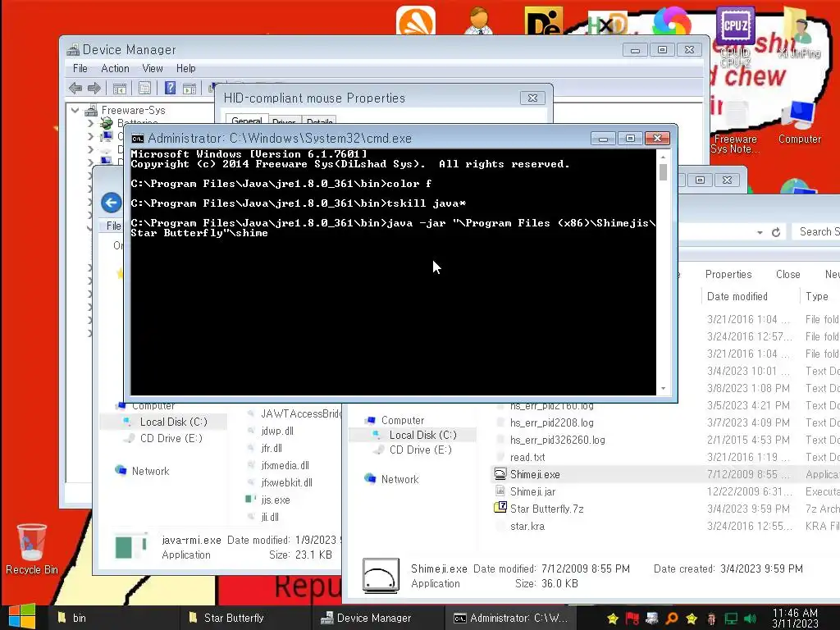Click Search box in Star Butterfly window

pos(816,231)
